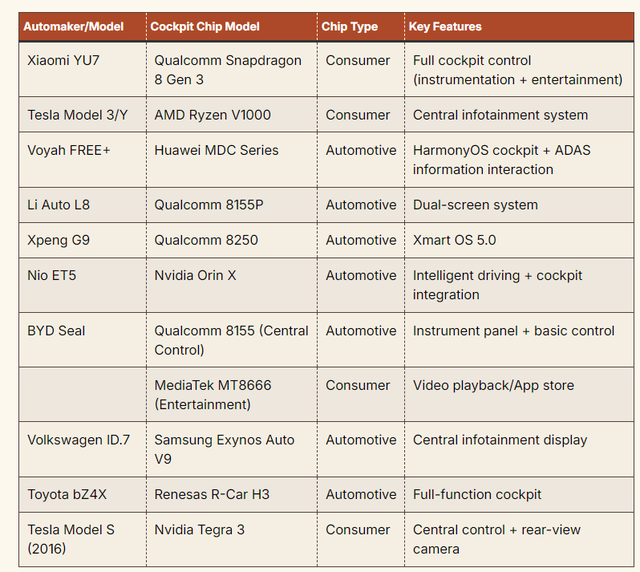640x572 pixels.
Task: Click the Nvidia Orin X cell
Action: tap(195, 275)
